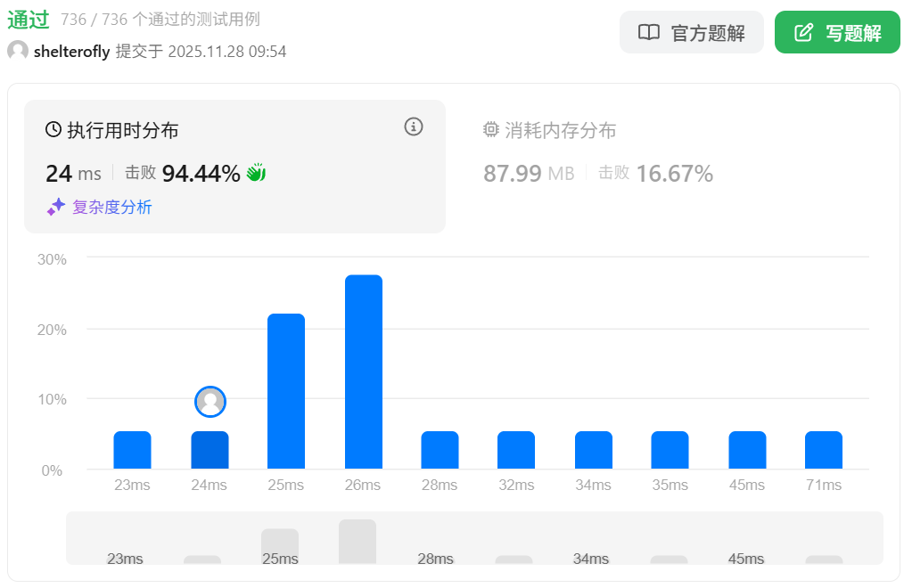The image size is (904, 588).
Task: Click the book icon in 官方题解 button
Action: point(649,33)
